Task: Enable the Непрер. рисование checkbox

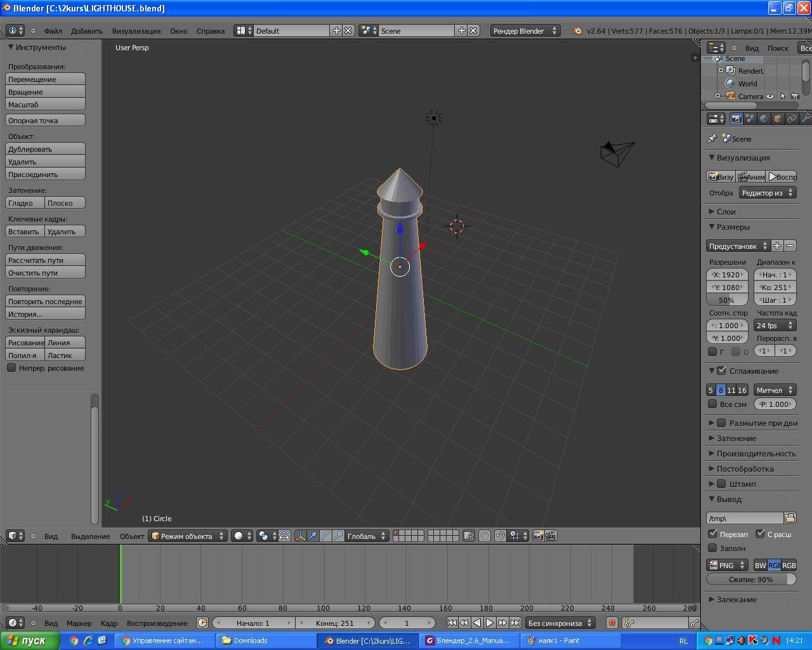Action: [11, 368]
